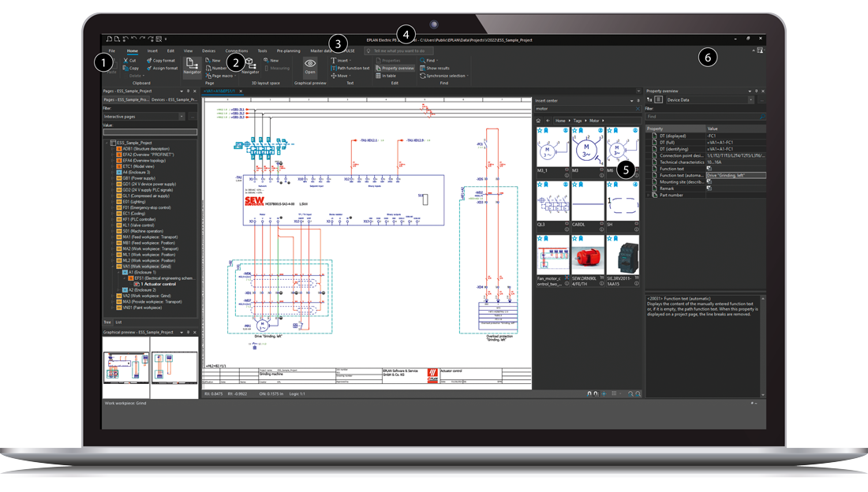Click the filter browse button beside Interactive pages
Image resolution: width=868 pixels, height=492 pixels.
point(192,116)
